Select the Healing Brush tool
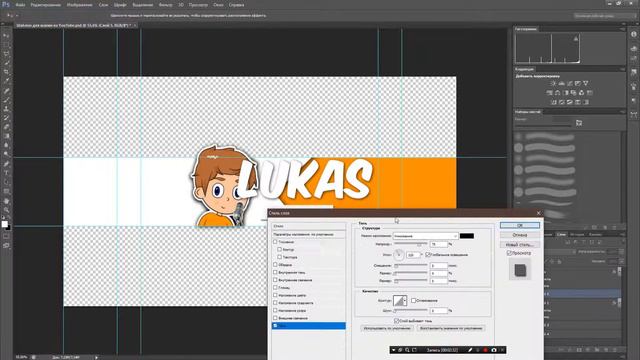Screen dimensions: 640x360 (x=6, y=91)
